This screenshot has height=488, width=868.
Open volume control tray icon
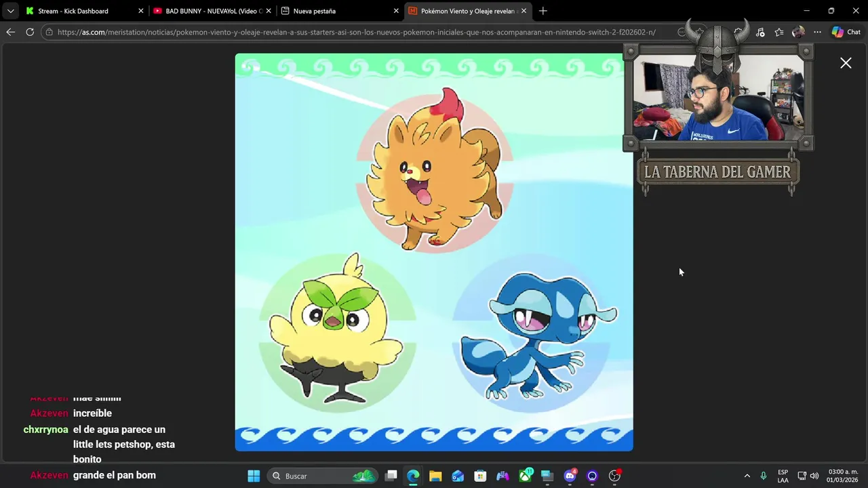click(x=814, y=476)
